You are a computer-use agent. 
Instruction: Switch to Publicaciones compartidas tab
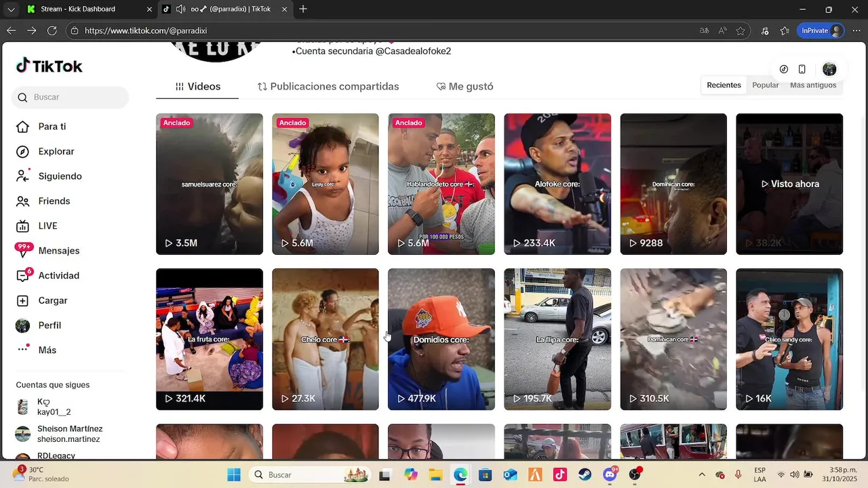pos(328,87)
